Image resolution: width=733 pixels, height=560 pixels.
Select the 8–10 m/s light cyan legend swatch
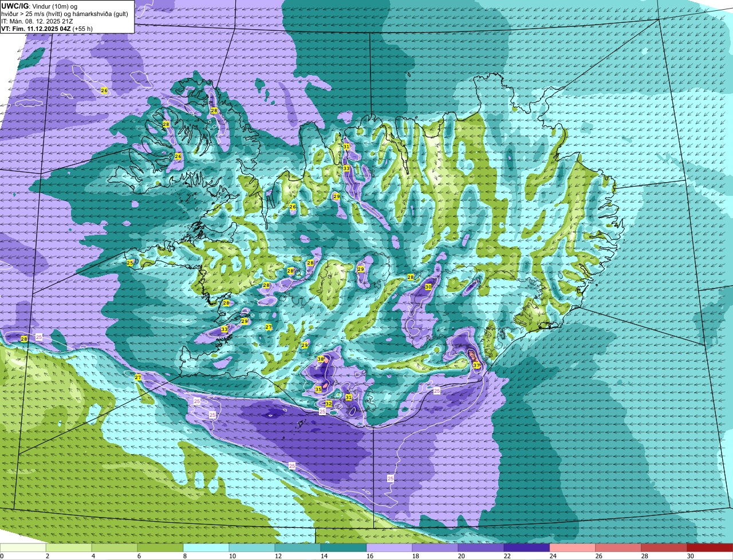(x=206, y=547)
